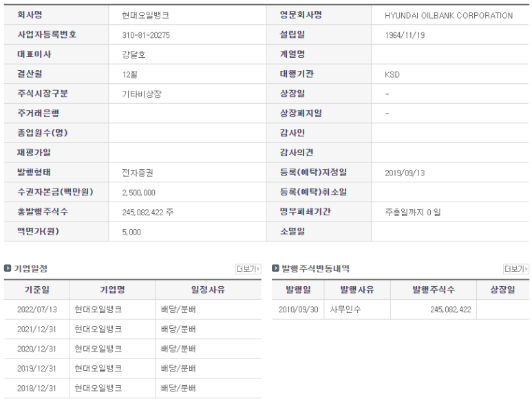The image size is (532, 399).
Task: Select company name value 현대오일뱅크 at top
Action: (x=145, y=16)
